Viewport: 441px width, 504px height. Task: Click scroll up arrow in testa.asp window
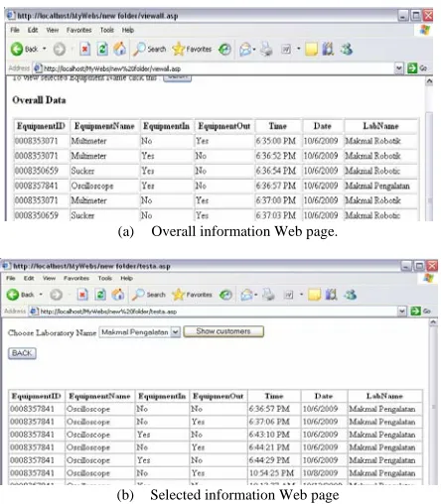[x=433, y=322]
